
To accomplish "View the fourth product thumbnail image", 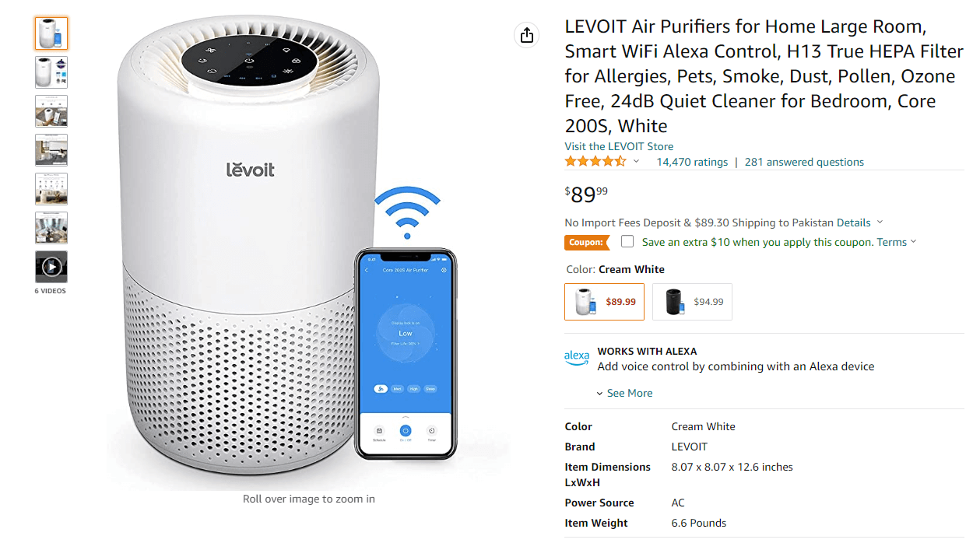I will (x=51, y=150).
